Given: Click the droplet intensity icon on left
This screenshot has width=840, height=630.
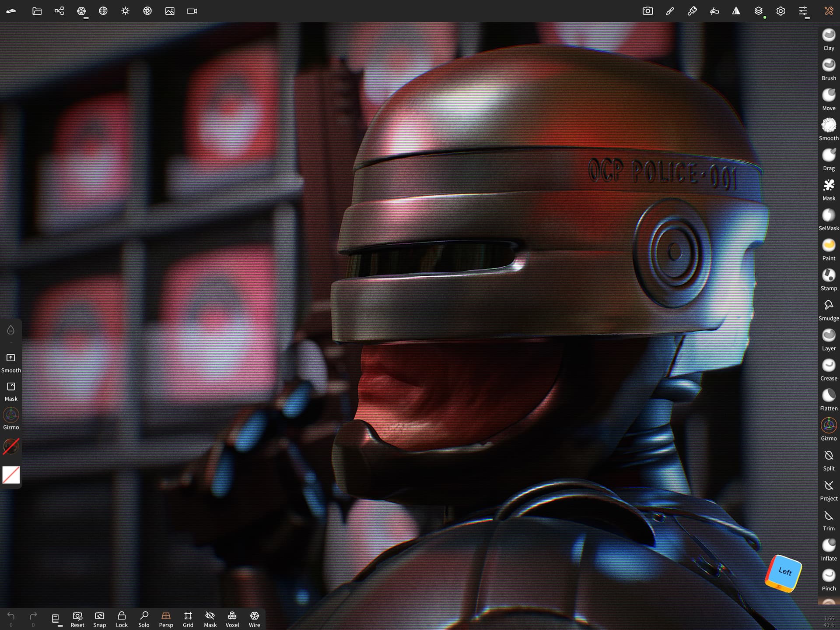Looking at the screenshot, I should pos(11,330).
